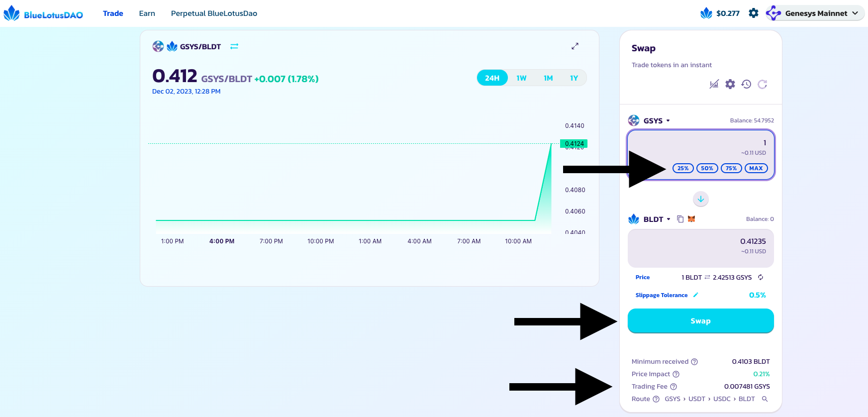The height and width of the screenshot is (417, 868).
Task: Click the 0.5% slippage value
Action: pos(758,295)
